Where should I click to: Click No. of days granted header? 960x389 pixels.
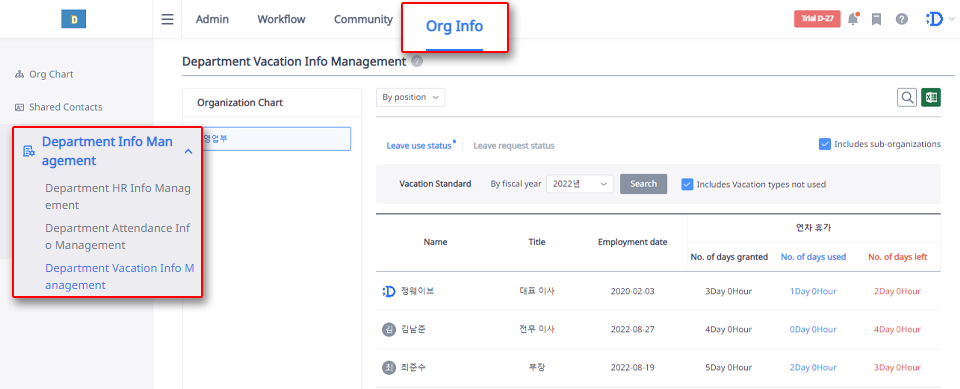[729, 257]
